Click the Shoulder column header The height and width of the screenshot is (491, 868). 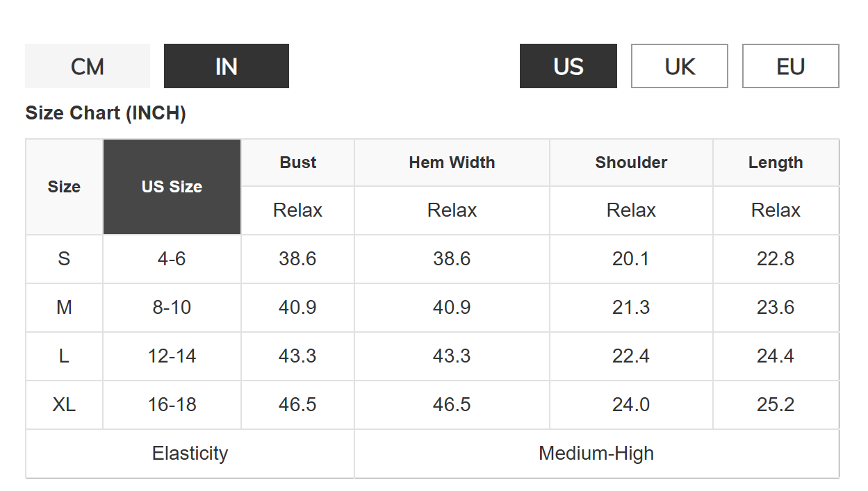pyautogui.click(x=631, y=163)
